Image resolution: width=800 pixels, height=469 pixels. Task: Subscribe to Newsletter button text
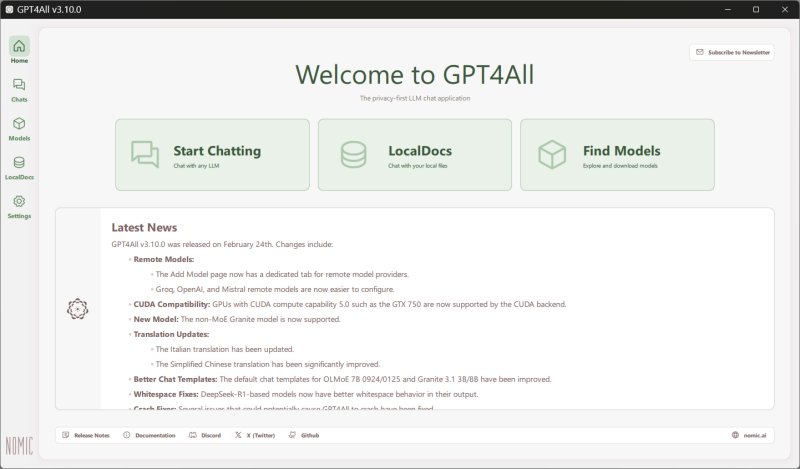pyautogui.click(x=739, y=52)
